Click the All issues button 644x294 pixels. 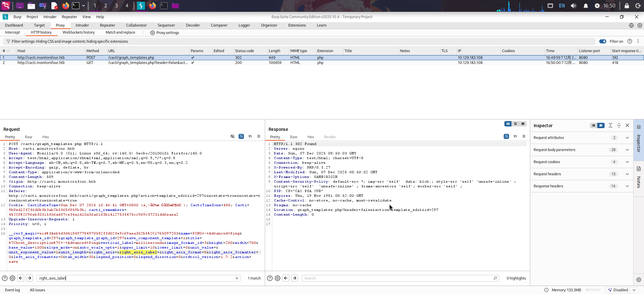pyautogui.click(x=37, y=290)
